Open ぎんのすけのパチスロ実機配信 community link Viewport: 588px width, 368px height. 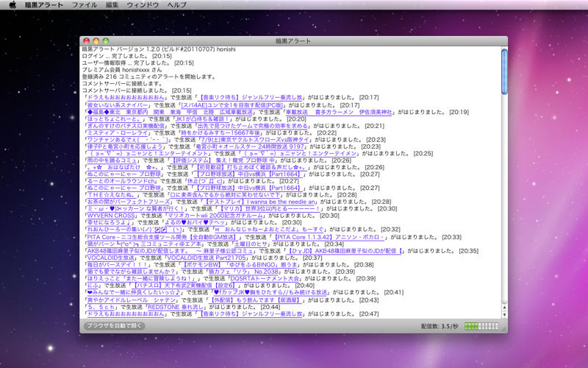pyautogui.click(x=126, y=126)
